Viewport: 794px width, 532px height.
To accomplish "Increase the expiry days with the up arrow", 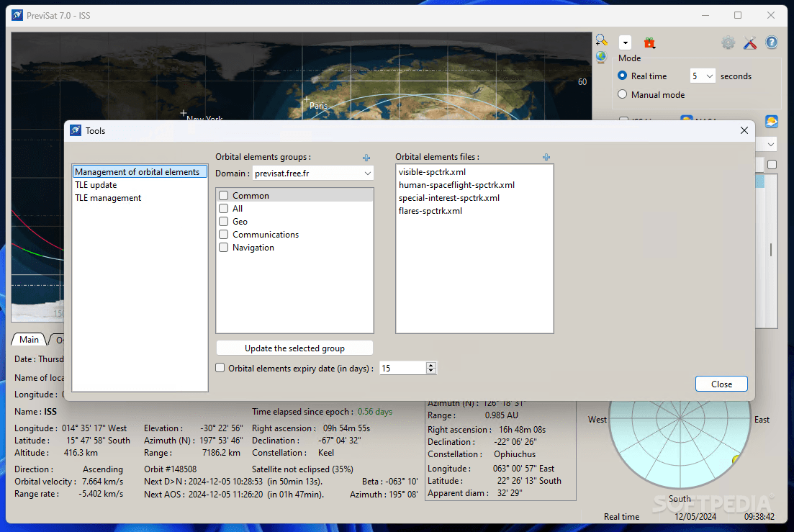I will pyautogui.click(x=431, y=365).
